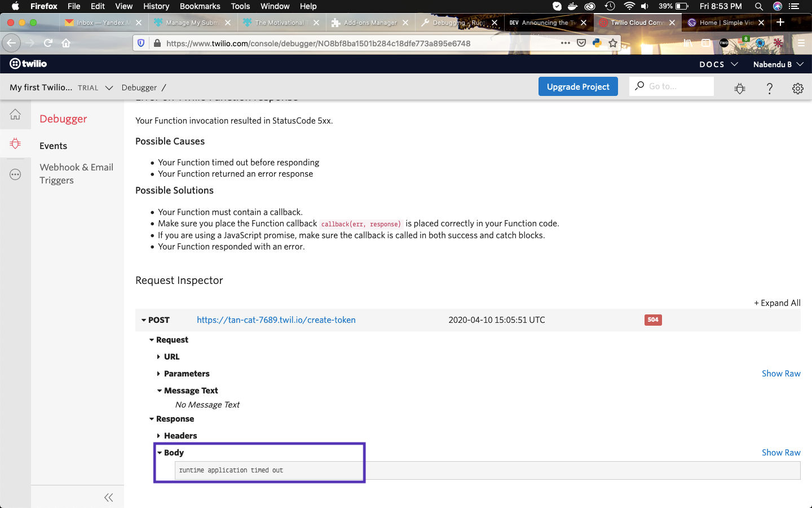This screenshot has height=508, width=812.
Task: Open the console home icon in sidebar
Action: tap(15, 115)
